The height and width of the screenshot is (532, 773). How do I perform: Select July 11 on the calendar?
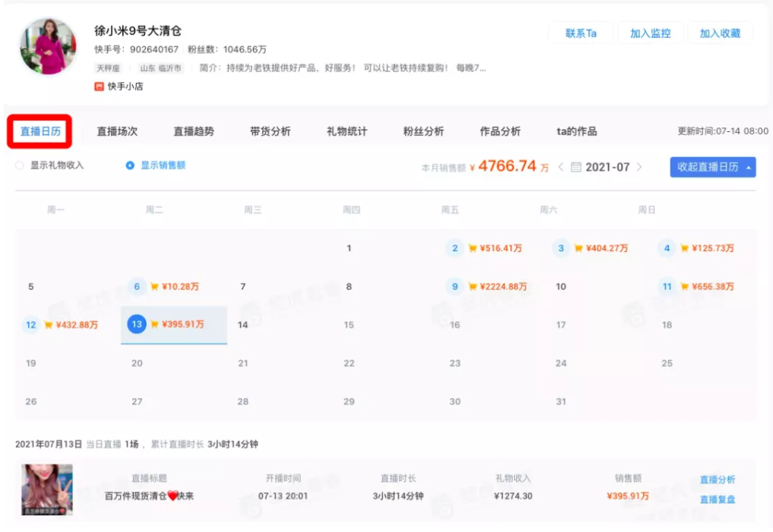click(x=667, y=287)
